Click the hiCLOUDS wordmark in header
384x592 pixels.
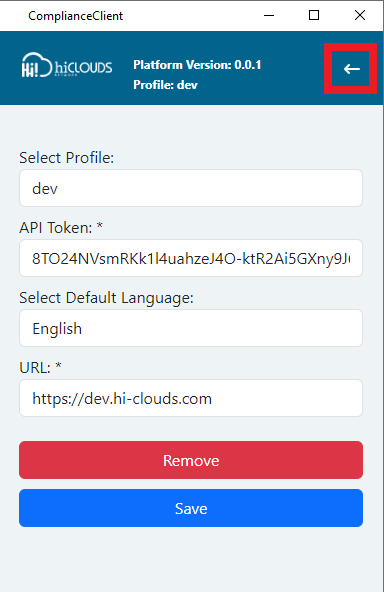tap(83, 68)
